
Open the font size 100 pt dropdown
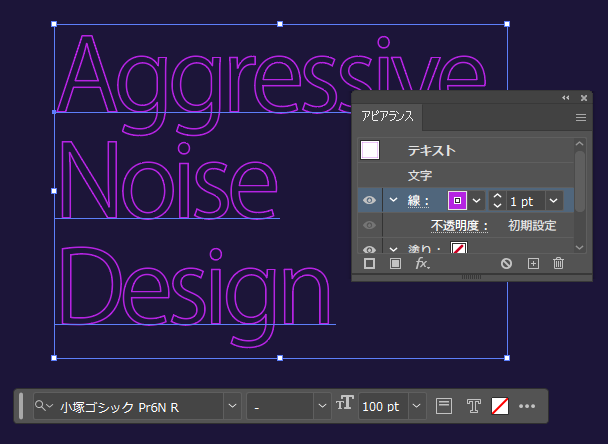coord(416,406)
